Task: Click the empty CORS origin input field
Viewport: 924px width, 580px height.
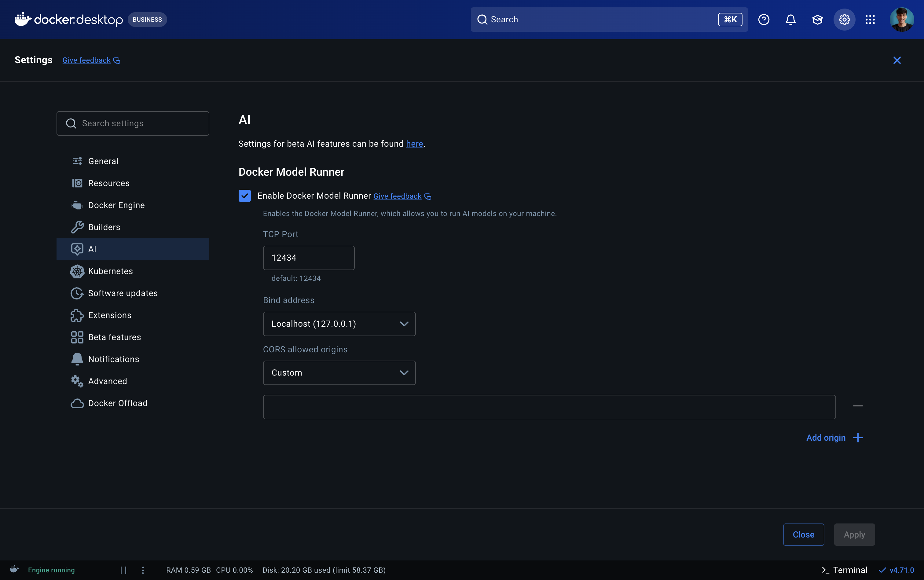Action: tap(549, 407)
